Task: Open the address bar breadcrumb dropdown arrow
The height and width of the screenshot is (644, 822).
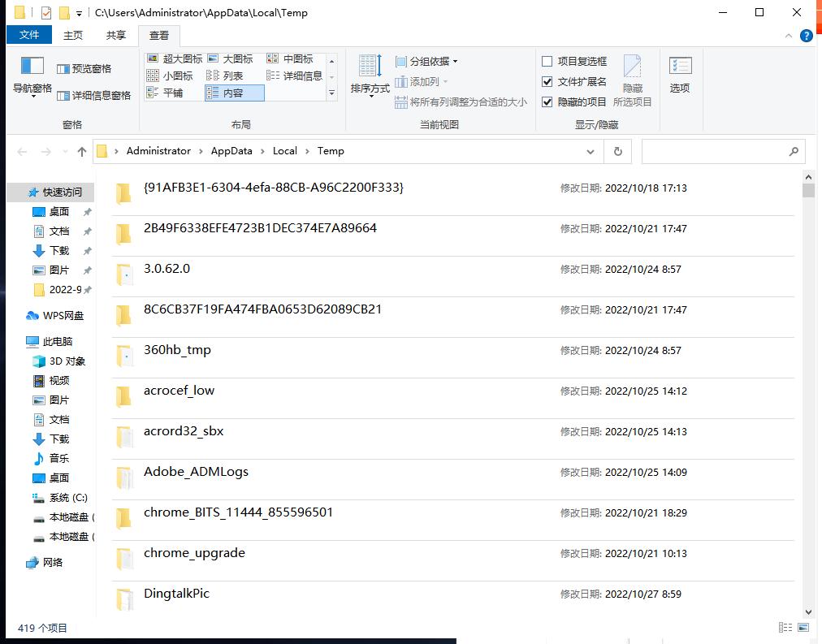Action: 591,151
